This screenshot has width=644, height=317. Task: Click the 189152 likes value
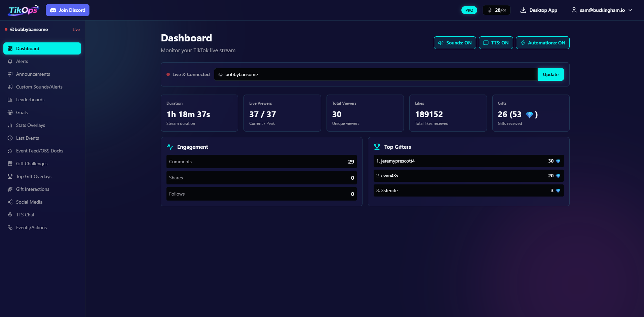pyautogui.click(x=429, y=114)
